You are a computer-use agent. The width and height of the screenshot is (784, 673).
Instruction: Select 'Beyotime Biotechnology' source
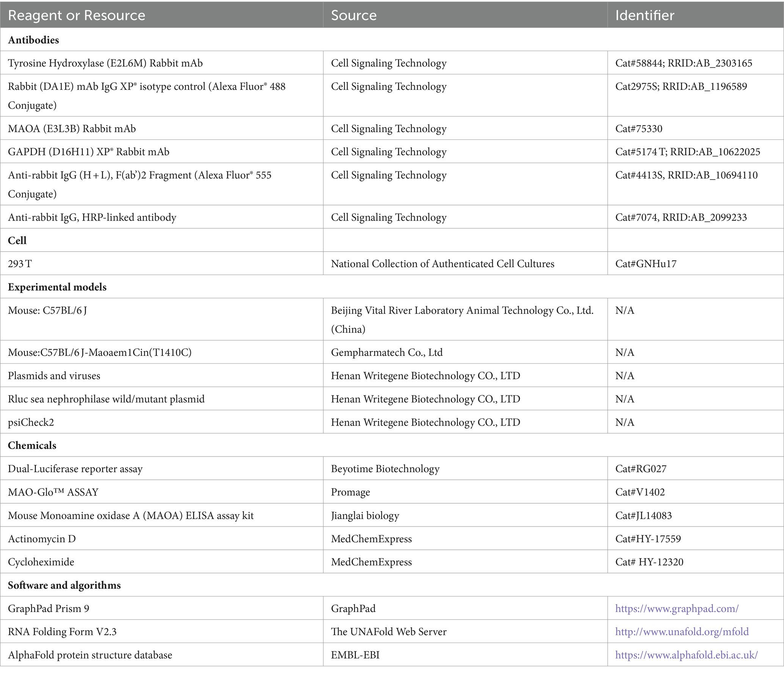tap(385, 469)
